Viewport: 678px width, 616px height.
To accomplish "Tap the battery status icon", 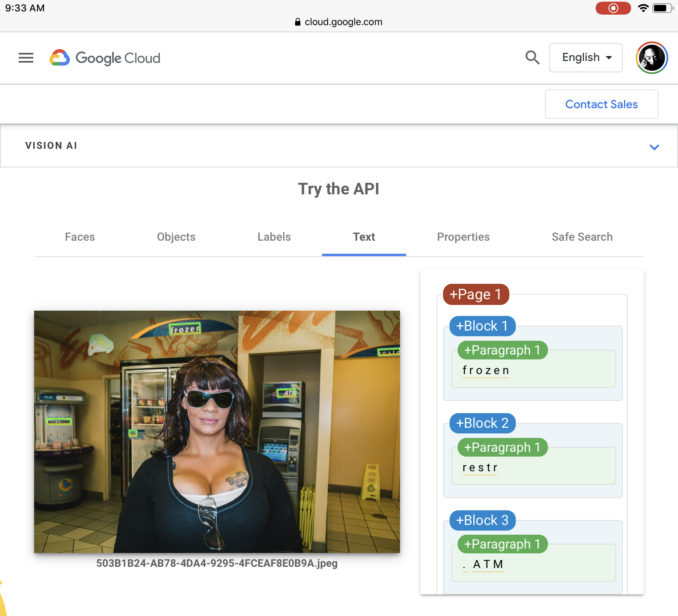I will click(663, 8).
